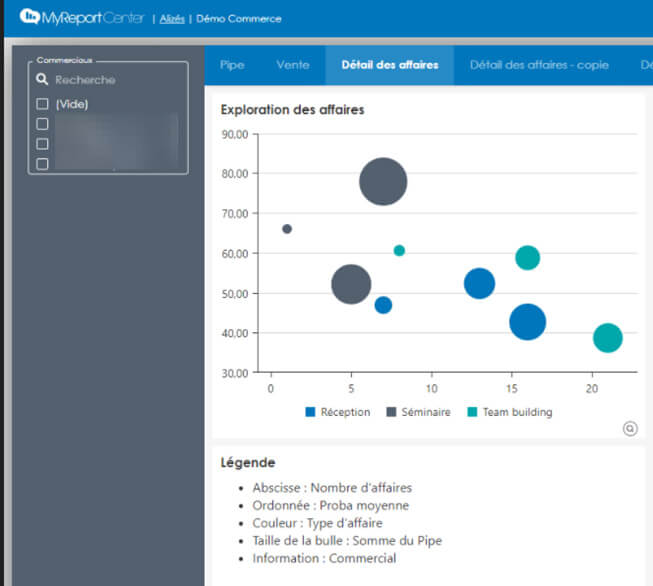Click Abscisse : Nombre d'affaires text
This screenshot has height=586, width=653.
[x=332, y=487]
